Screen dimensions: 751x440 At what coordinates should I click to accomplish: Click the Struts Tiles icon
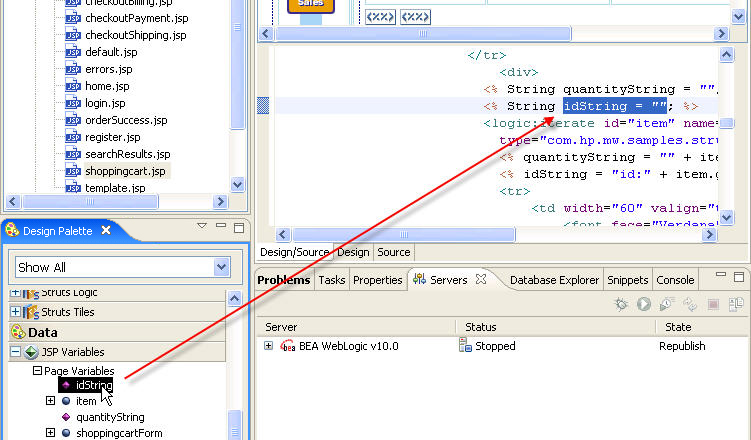pyautogui.click(x=31, y=312)
